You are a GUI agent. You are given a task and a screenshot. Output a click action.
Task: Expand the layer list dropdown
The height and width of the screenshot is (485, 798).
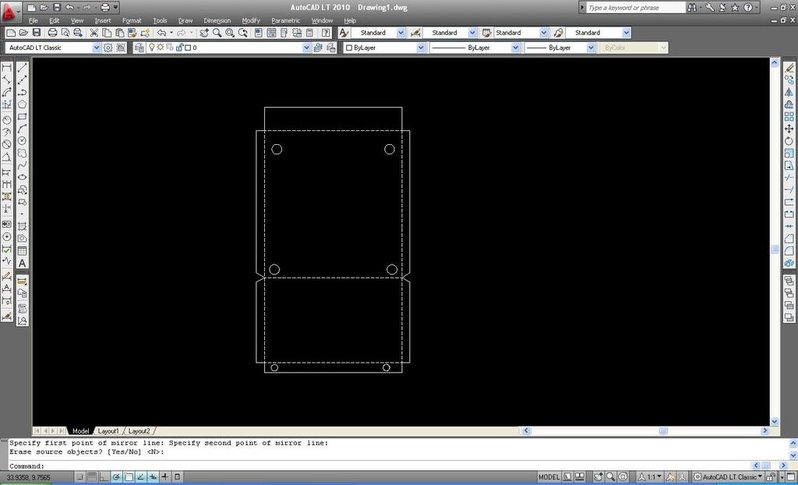[x=306, y=48]
